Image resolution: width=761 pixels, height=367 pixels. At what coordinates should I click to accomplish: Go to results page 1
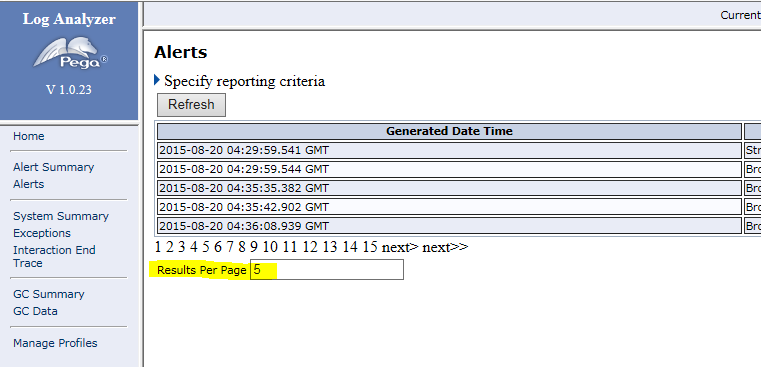coord(158,247)
